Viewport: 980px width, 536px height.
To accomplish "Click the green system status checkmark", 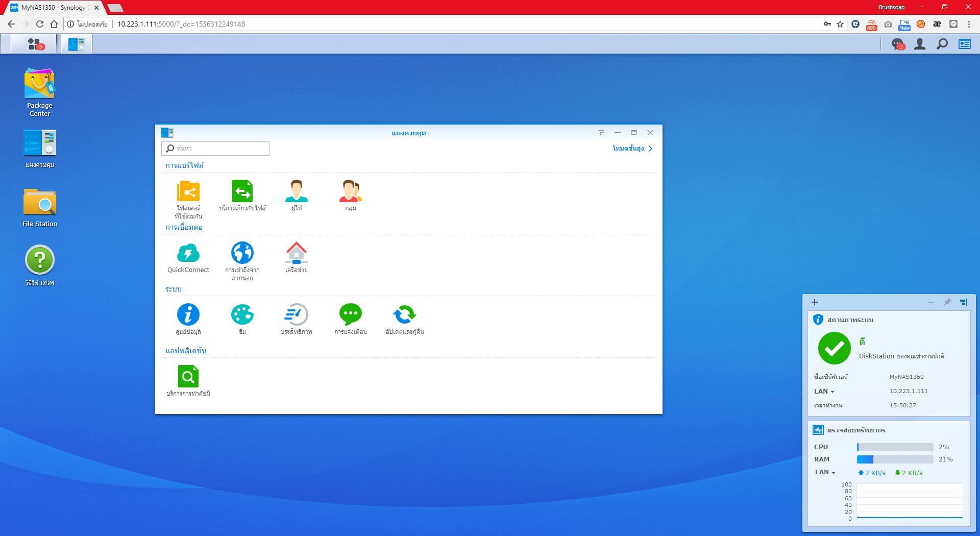I will tap(835, 348).
